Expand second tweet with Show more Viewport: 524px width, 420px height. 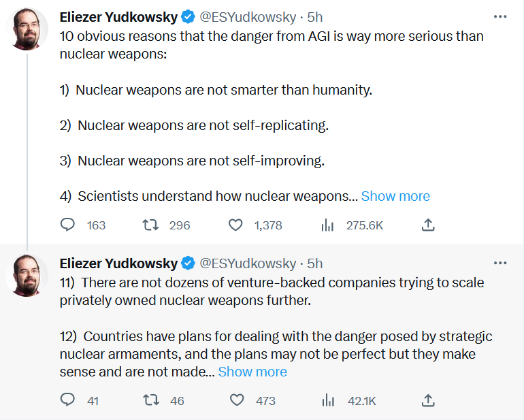[252, 372]
